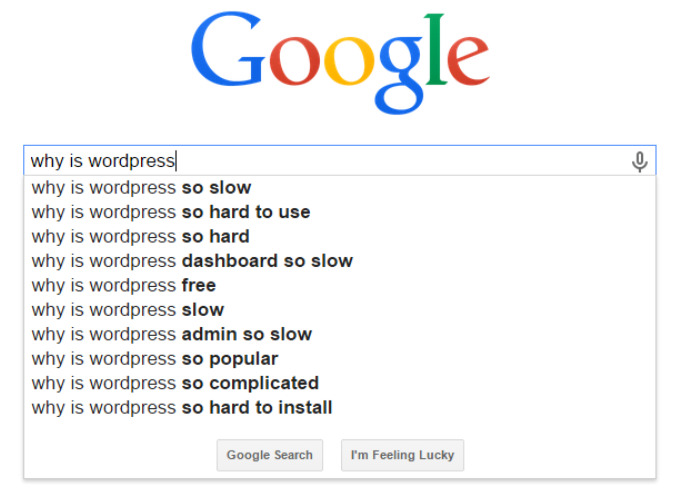Click the blue letter G in the logo

click(228, 49)
